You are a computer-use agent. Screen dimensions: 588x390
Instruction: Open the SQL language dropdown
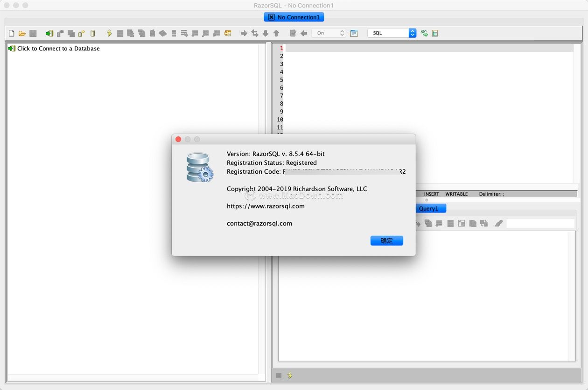pyautogui.click(x=392, y=33)
